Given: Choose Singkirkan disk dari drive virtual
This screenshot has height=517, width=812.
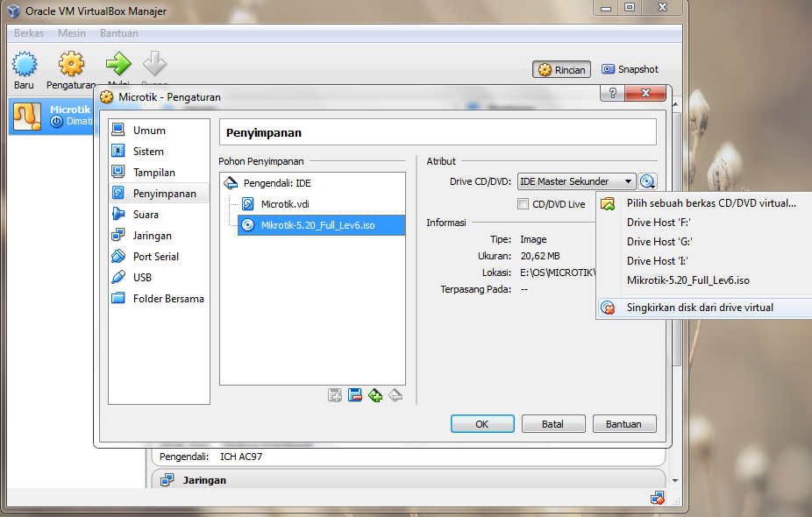Looking at the screenshot, I should click(x=705, y=308).
